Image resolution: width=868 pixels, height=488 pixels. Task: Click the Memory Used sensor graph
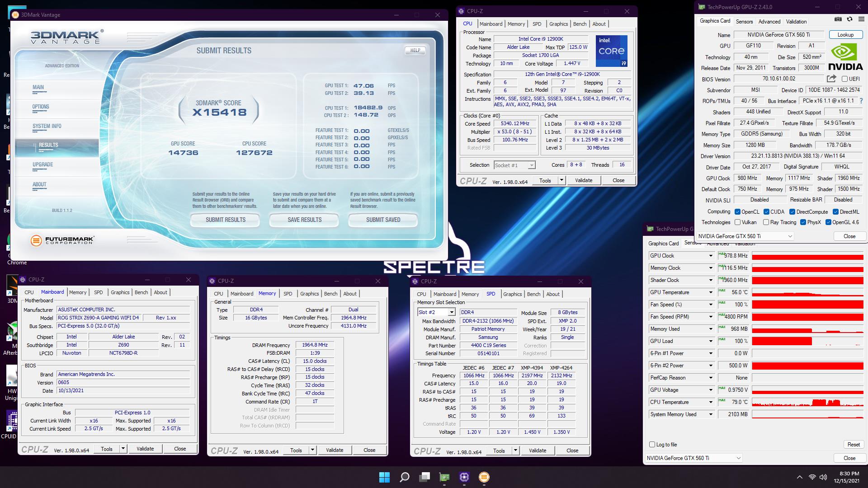(x=807, y=329)
